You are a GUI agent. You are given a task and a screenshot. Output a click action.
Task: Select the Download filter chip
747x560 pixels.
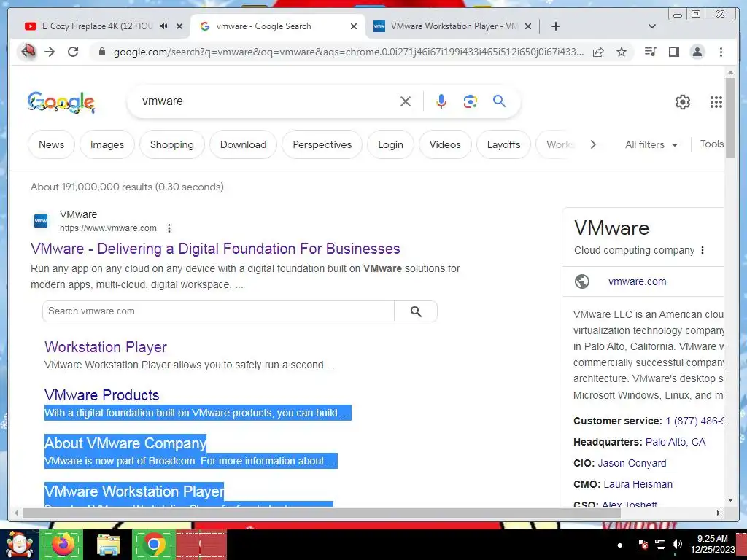pos(243,144)
